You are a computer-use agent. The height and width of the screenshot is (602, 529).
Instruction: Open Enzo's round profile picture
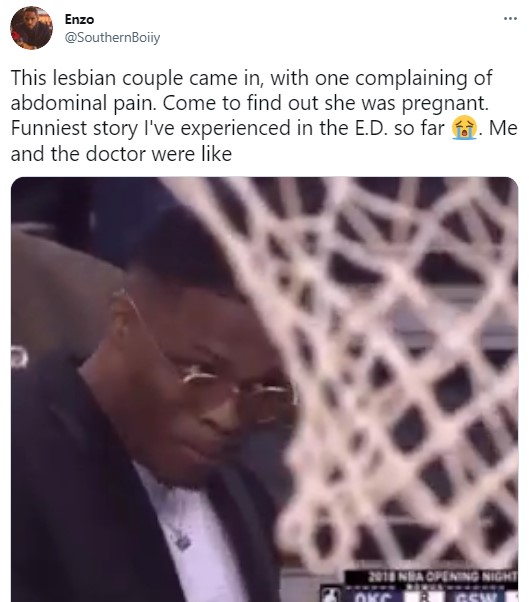[31, 28]
